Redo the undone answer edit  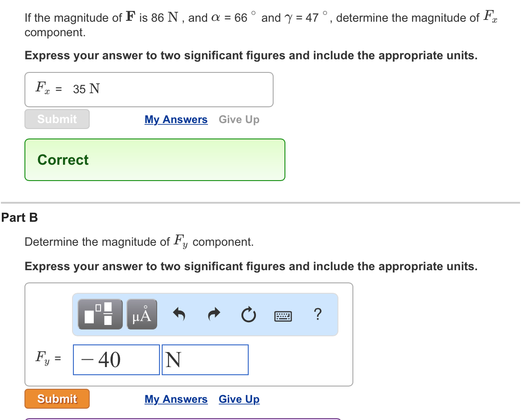[x=213, y=314]
